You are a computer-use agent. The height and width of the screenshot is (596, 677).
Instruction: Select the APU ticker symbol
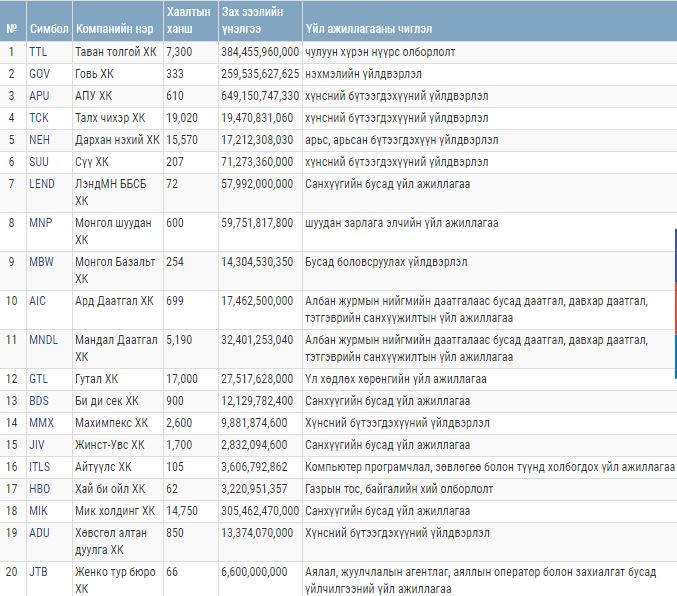(x=38, y=96)
